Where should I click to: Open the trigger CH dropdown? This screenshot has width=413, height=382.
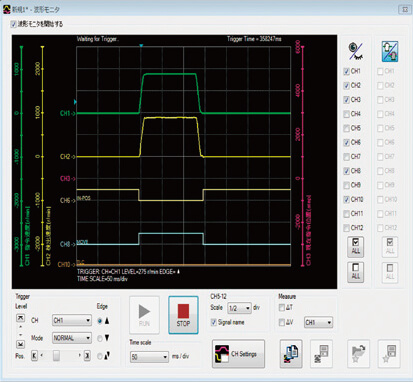point(72,320)
